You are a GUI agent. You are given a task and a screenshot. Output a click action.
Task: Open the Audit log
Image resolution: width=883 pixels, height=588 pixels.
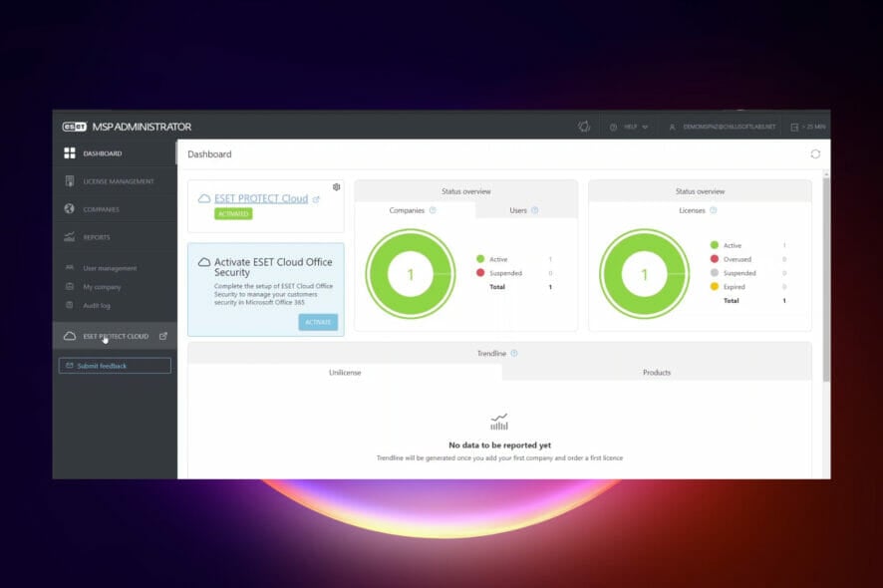coord(97,305)
